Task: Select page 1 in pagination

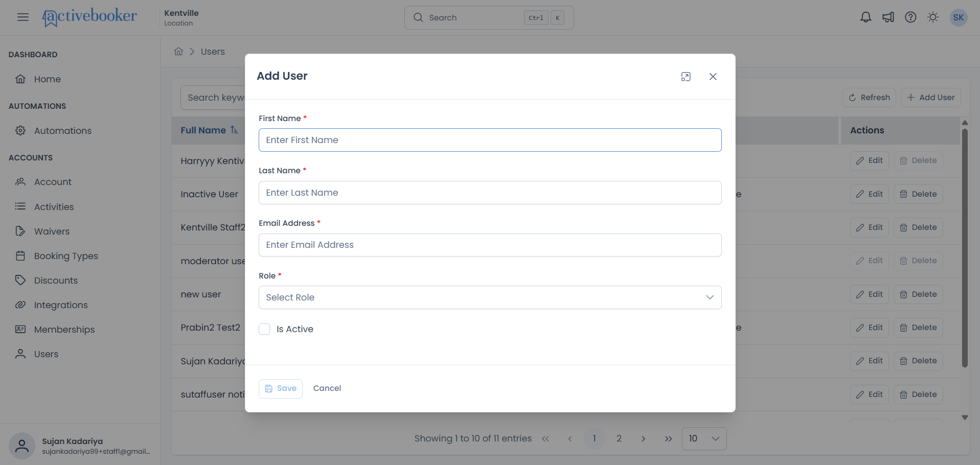Action: pyautogui.click(x=595, y=438)
